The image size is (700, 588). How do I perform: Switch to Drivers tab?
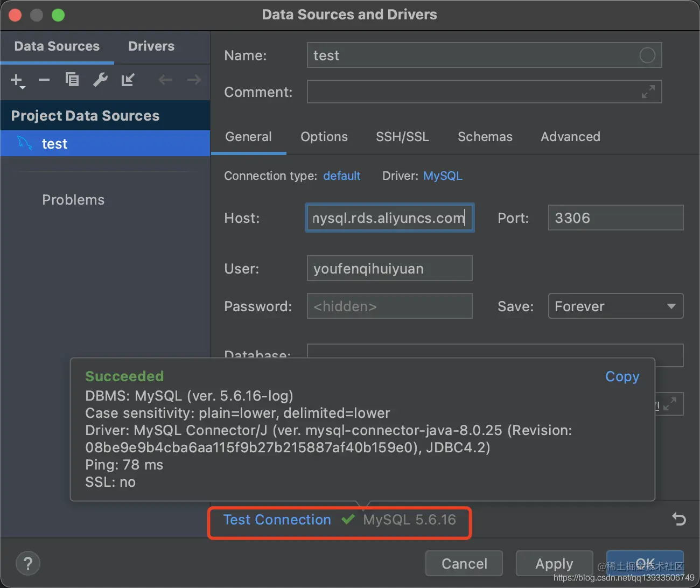pos(151,46)
